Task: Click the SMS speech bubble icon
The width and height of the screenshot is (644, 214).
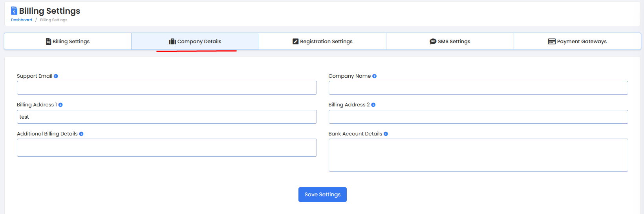Action: click(x=433, y=42)
